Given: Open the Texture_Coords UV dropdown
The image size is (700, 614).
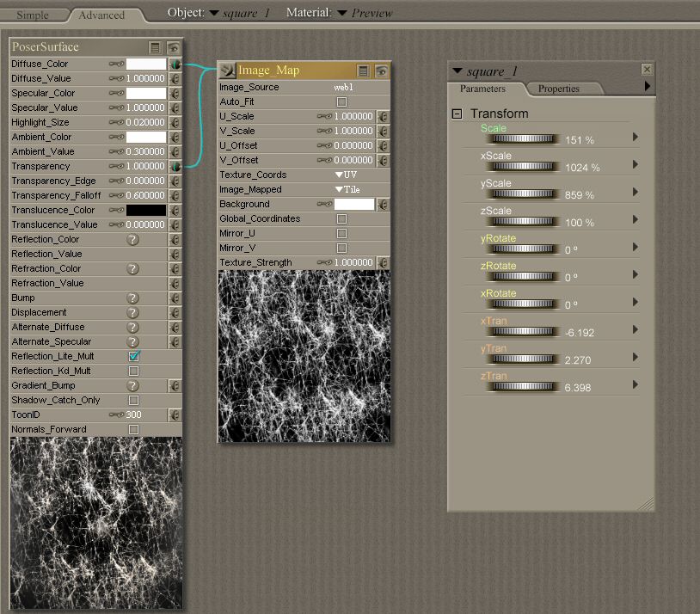Looking at the screenshot, I should 346,175.
